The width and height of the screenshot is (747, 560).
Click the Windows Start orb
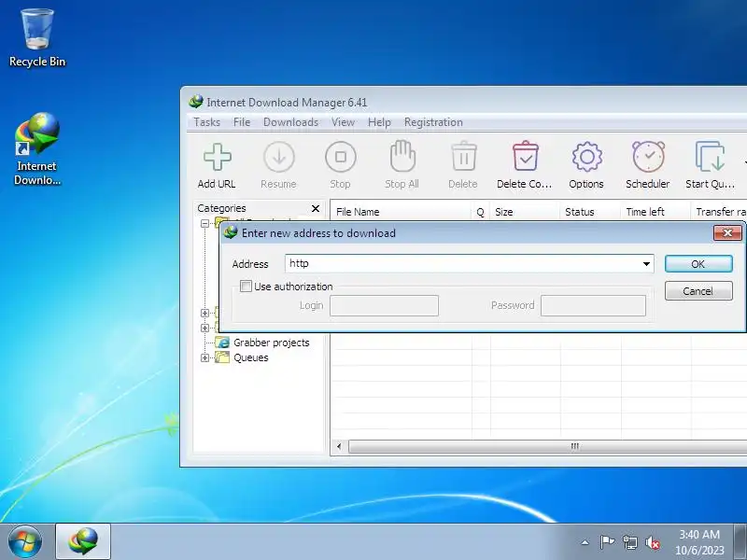(x=25, y=541)
